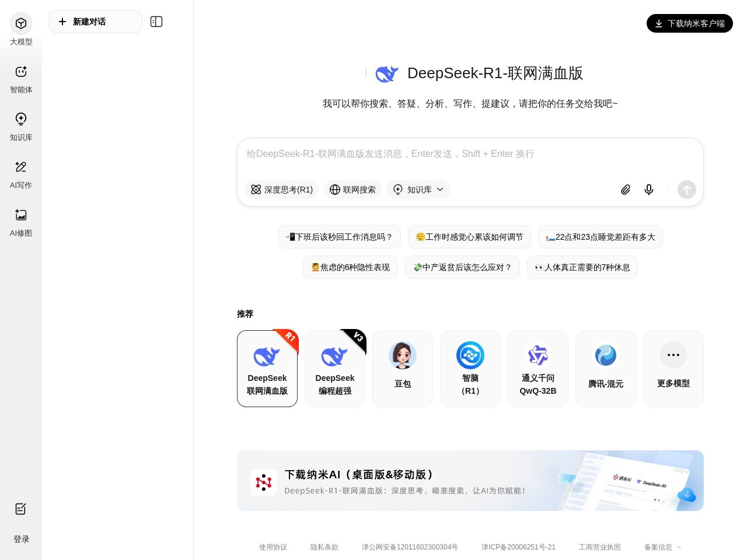Click the 新建对话 button
The height and width of the screenshot is (560, 747).
click(96, 22)
